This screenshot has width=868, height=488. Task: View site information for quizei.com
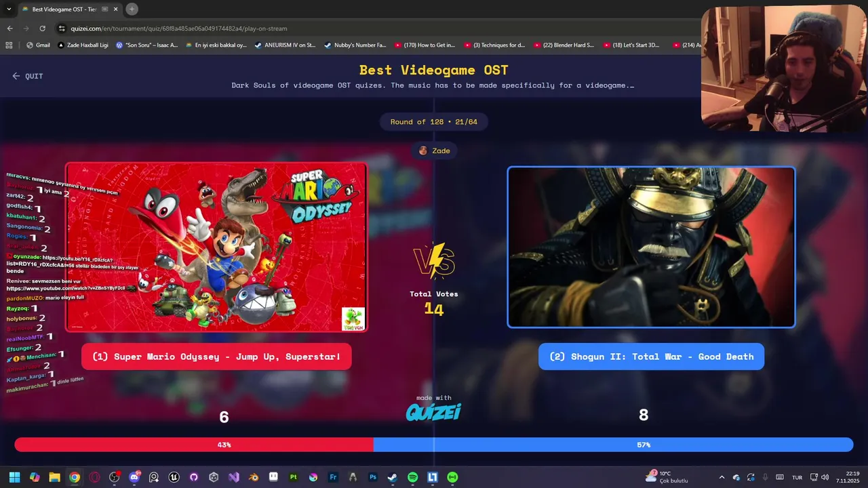62,28
